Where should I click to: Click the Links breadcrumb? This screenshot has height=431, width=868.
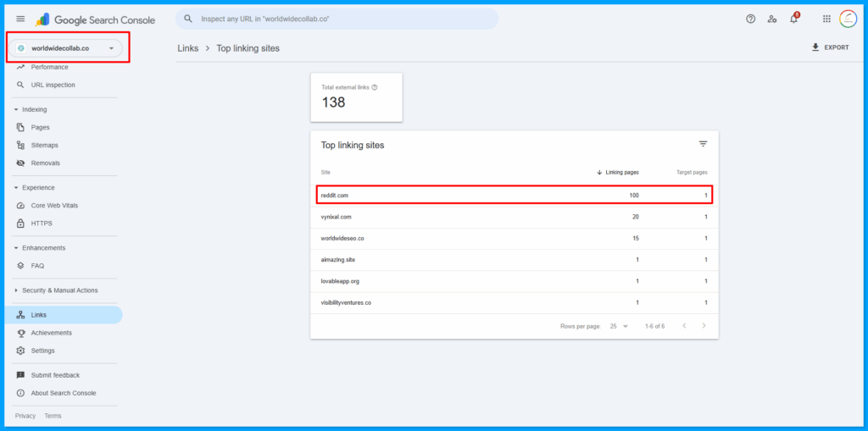(187, 48)
